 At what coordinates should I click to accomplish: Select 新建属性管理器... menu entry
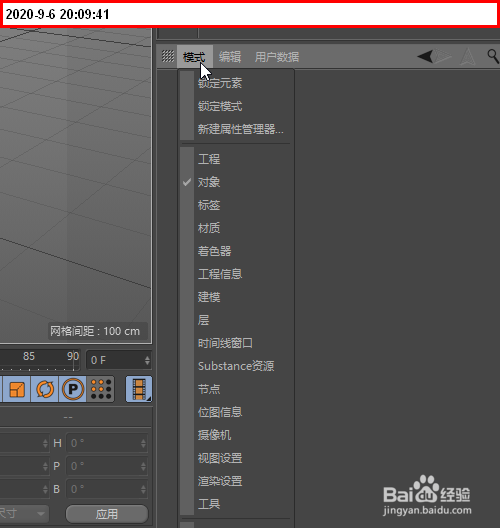(x=240, y=129)
